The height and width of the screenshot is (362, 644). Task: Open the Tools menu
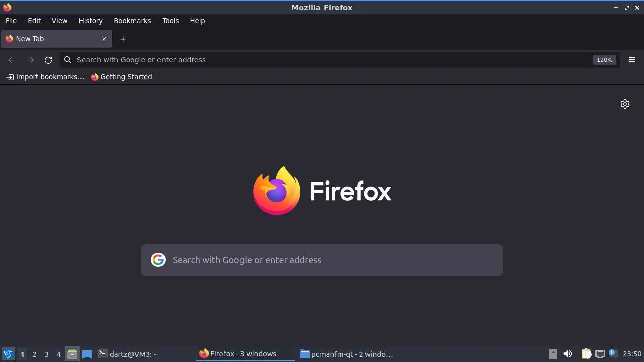pos(171,21)
